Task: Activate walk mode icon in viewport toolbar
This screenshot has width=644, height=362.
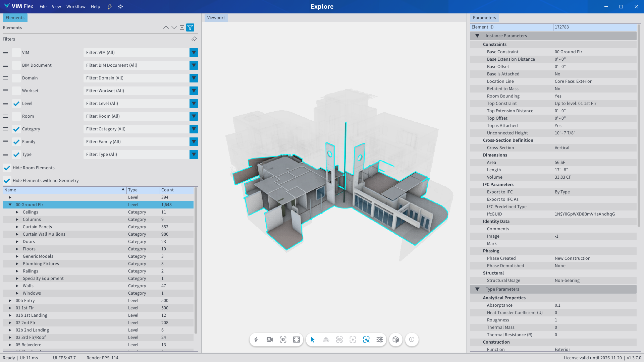Action: click(x=256, y=340)
